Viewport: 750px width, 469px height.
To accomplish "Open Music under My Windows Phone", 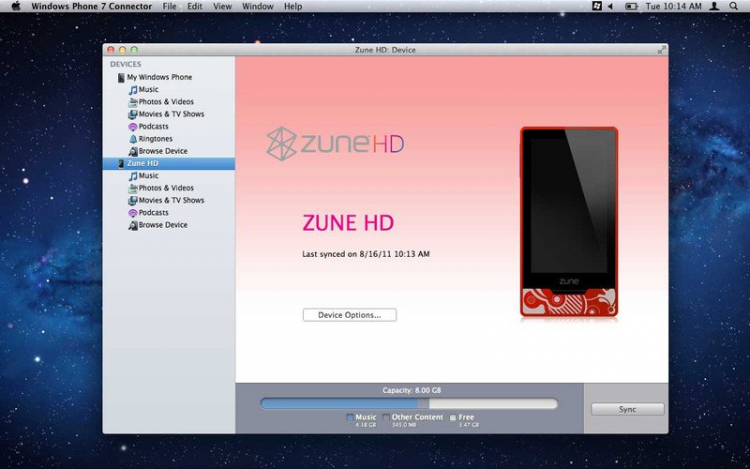I will tap(148, 89).
